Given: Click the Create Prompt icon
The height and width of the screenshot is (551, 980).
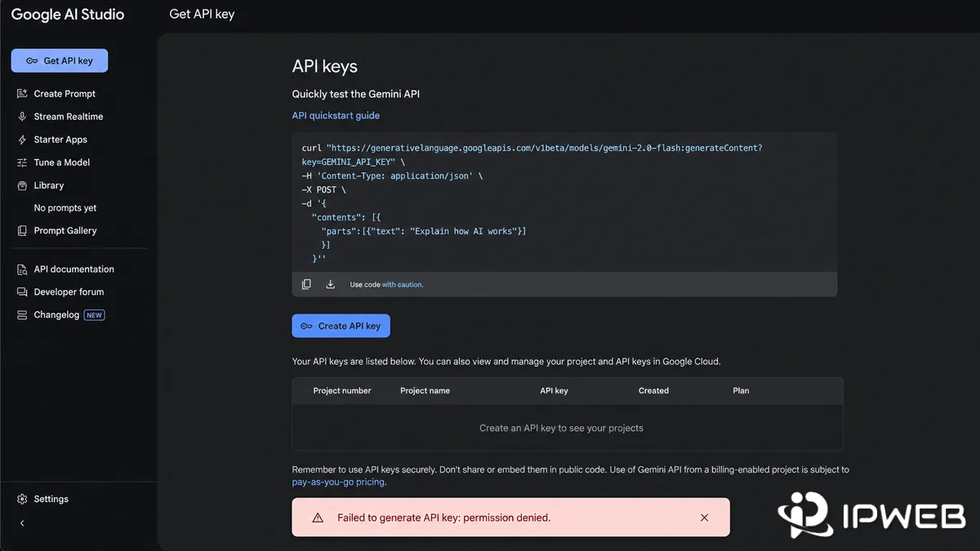Looking at the screenshot, I should pos(22,94).
